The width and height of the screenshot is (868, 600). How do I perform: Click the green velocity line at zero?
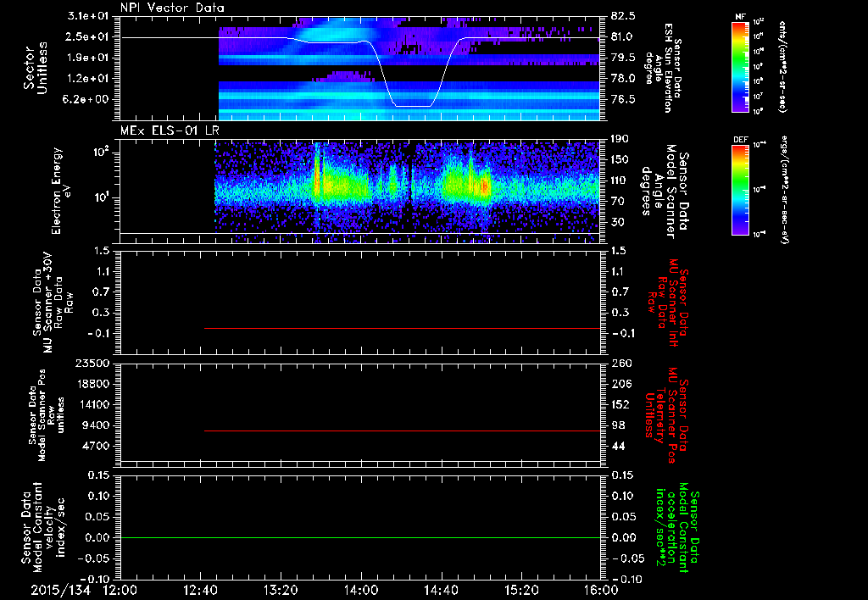360,537
